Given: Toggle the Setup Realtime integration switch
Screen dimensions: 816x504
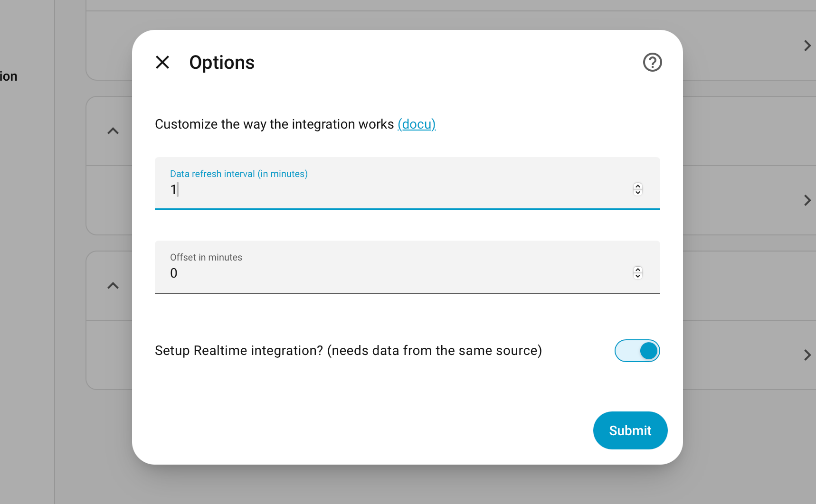Looking at the screenshot, I should [x=637, y=351].
